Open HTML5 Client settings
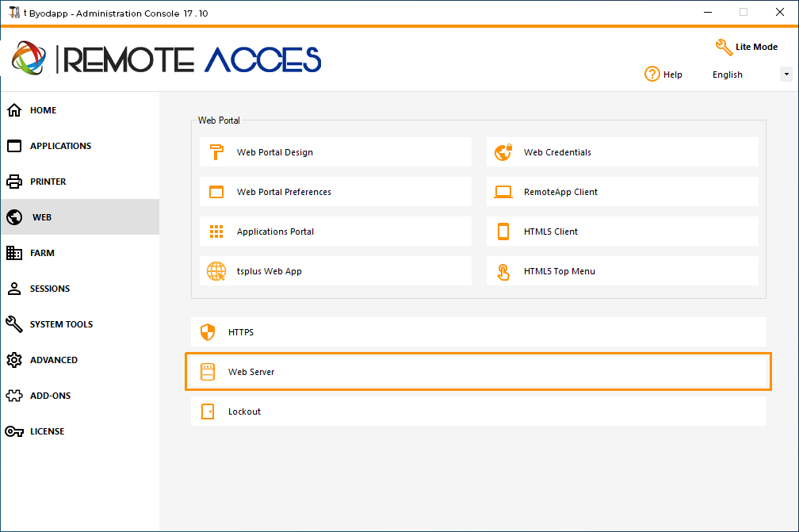 point(622,232)
